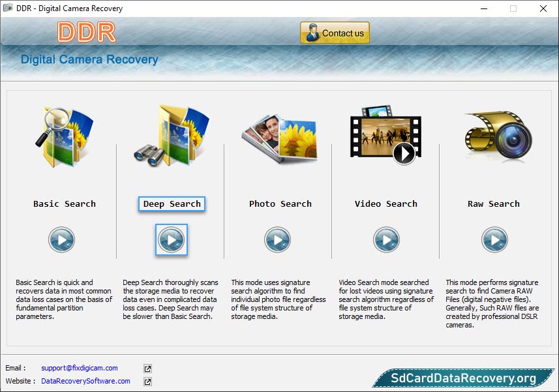Click the external link icon beside website
559x392 pixels.
point(147,382)
